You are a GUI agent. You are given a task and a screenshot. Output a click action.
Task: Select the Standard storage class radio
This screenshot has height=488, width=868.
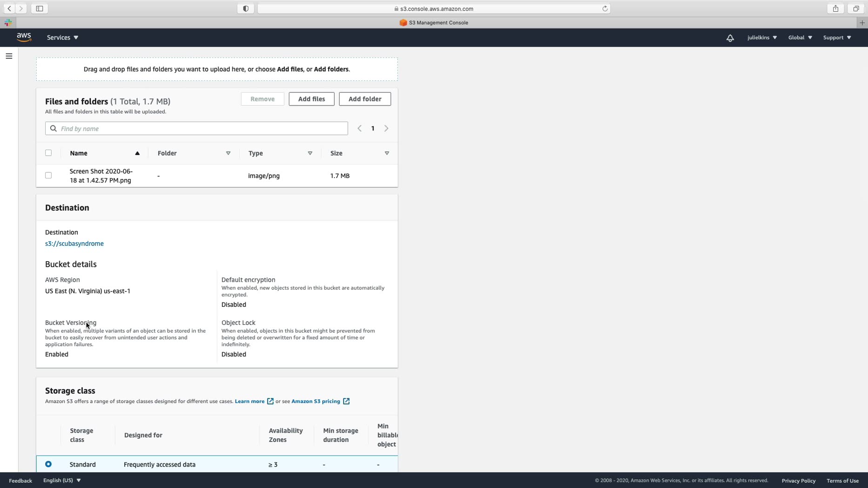click(48, 464)
